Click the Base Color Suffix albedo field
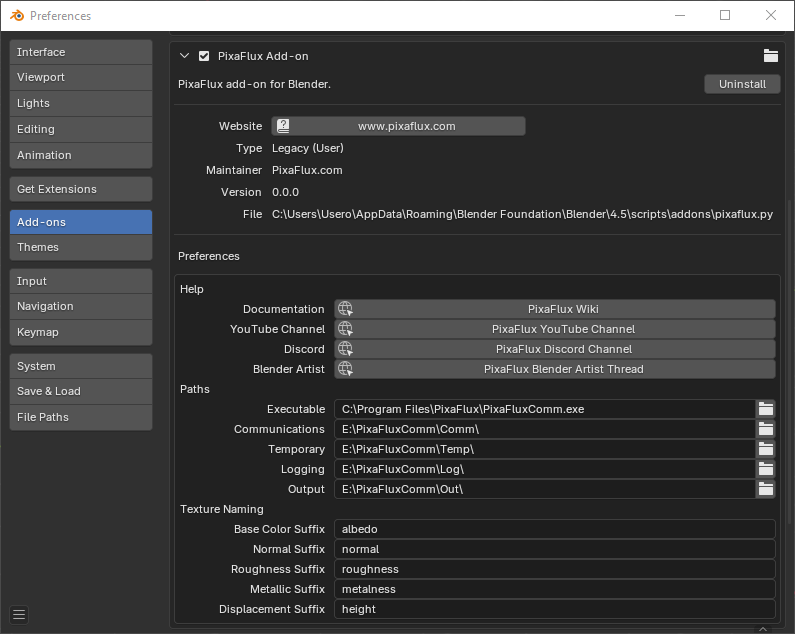 [x=554, y=529]
